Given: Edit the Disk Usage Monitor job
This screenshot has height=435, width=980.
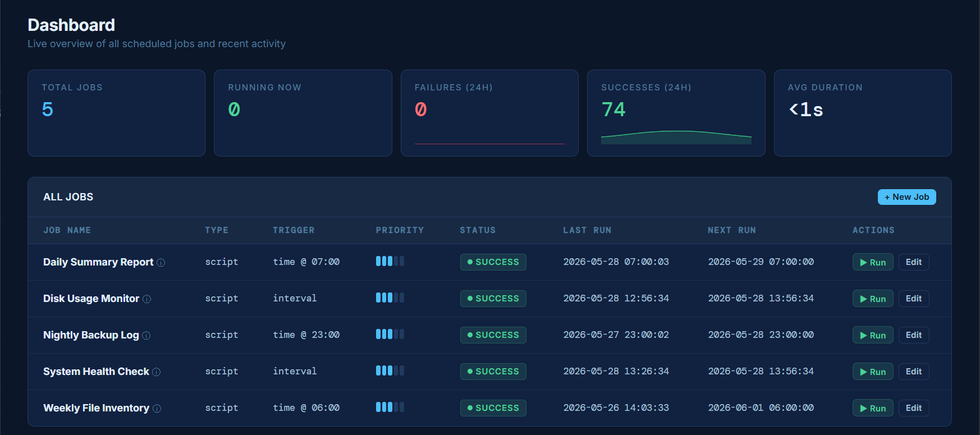Looking at the screenshot, I should pyautogui.click(x=914, y=299).
